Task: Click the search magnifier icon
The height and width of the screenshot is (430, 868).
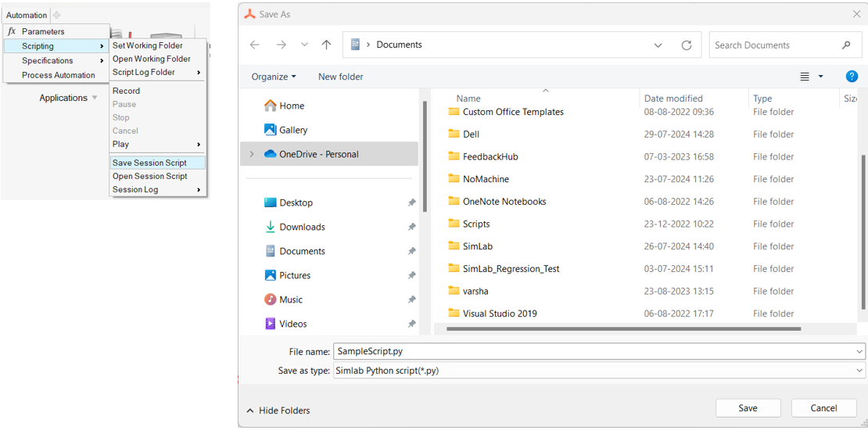Action: click(846, 45)
